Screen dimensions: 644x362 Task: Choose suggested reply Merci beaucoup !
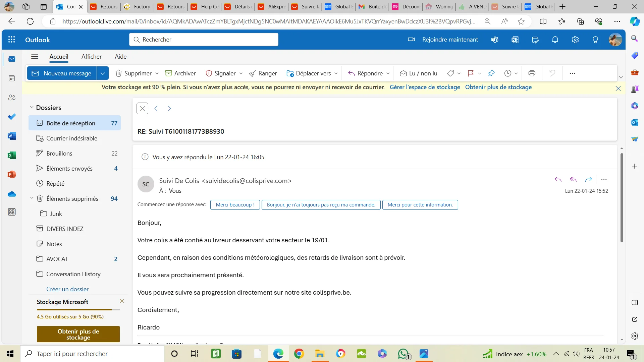(235, 205)
